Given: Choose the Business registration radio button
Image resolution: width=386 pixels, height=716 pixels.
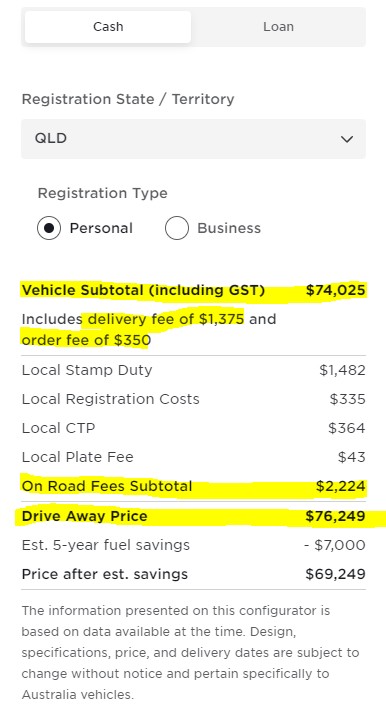Looking at the screenshot, I should (x=177, y=228).
